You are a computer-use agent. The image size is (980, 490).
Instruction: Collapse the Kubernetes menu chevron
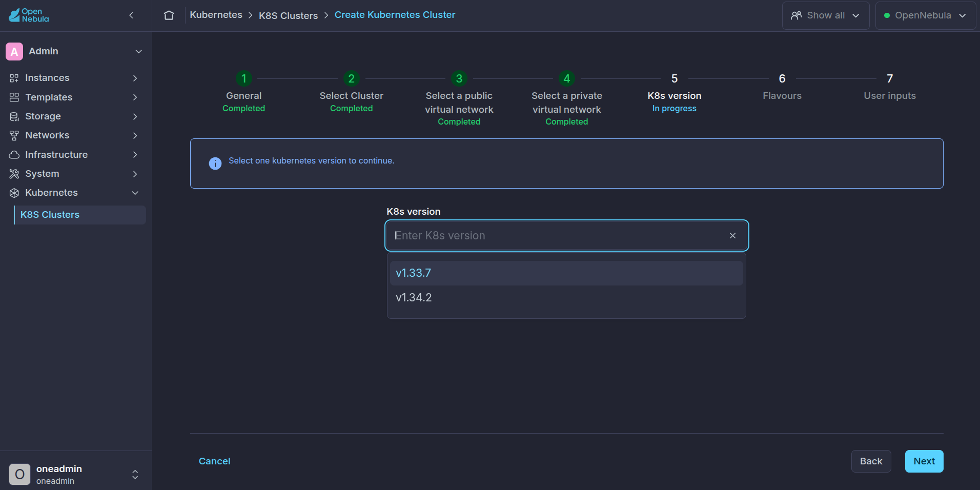pyautogui.click(x=135, y=193)
